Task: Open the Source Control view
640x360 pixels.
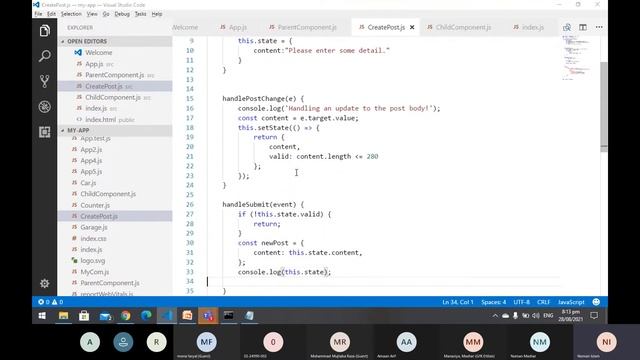Action: click(x=44, y=81)
